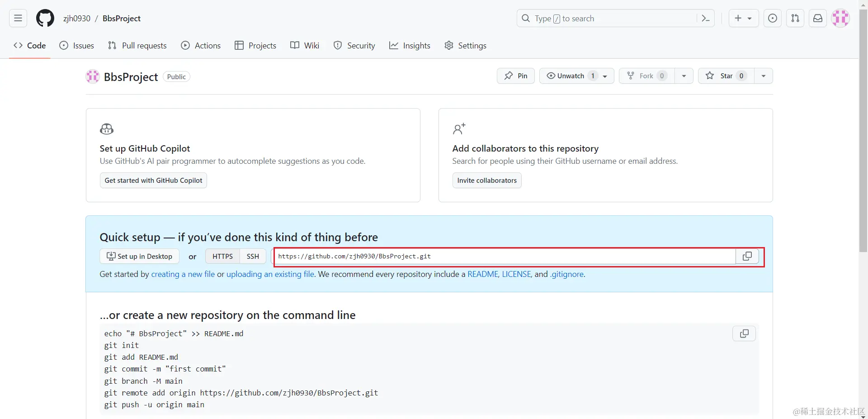Click the BbsProject repository avatar icon
868x419 pixels.
(93, 76)
